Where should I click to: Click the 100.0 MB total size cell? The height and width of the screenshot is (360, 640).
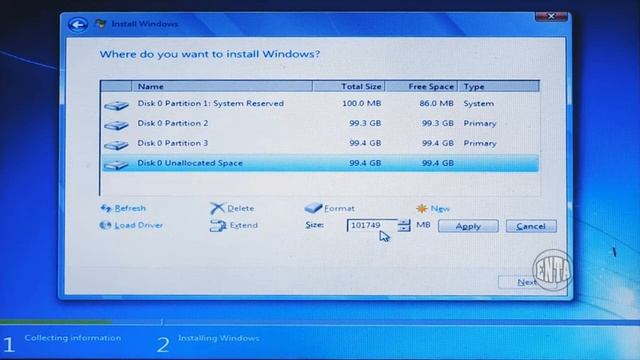click(x=362, y=104)
